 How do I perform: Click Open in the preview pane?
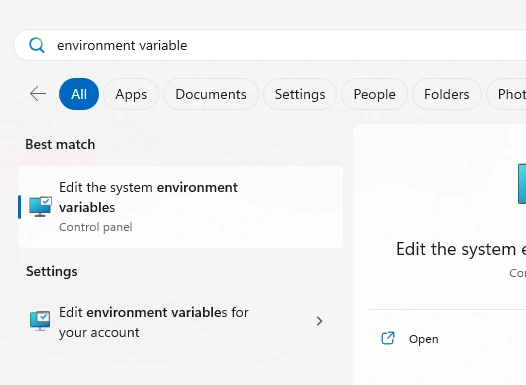pyautogui.click(x=423, y=339)
